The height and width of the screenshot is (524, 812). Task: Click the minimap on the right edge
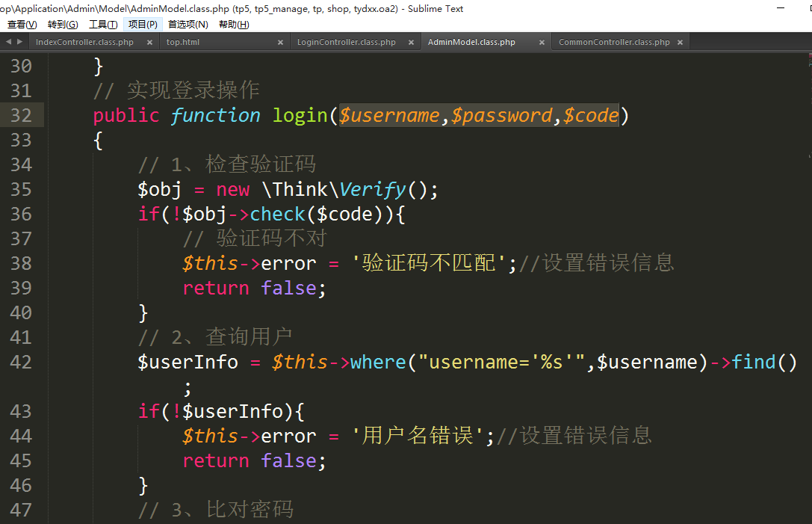pyautogui.click(x=808, y=112)
